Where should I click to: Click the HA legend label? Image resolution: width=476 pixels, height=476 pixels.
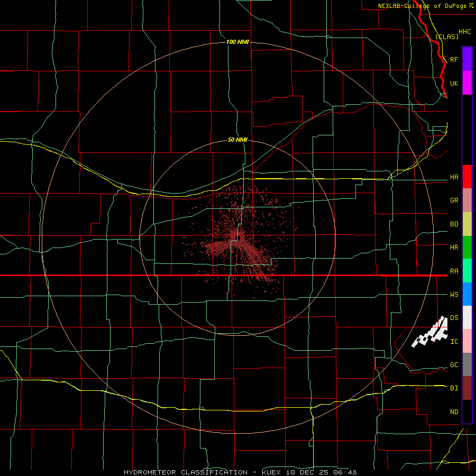click(x=454, y=177)
